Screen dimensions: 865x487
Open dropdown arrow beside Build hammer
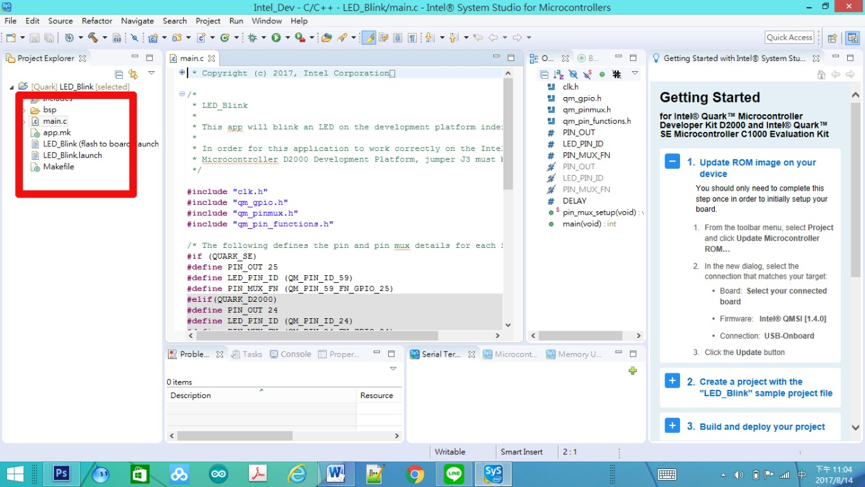coord(104,38)
